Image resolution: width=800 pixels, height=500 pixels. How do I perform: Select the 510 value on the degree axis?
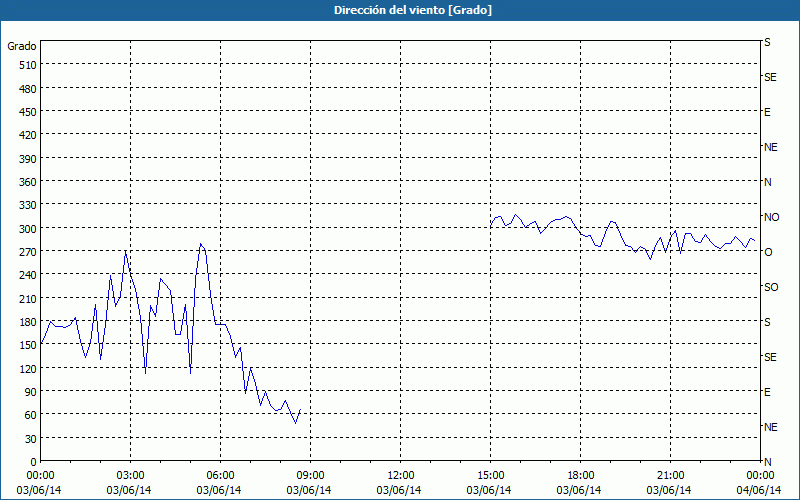click(28, 65)
